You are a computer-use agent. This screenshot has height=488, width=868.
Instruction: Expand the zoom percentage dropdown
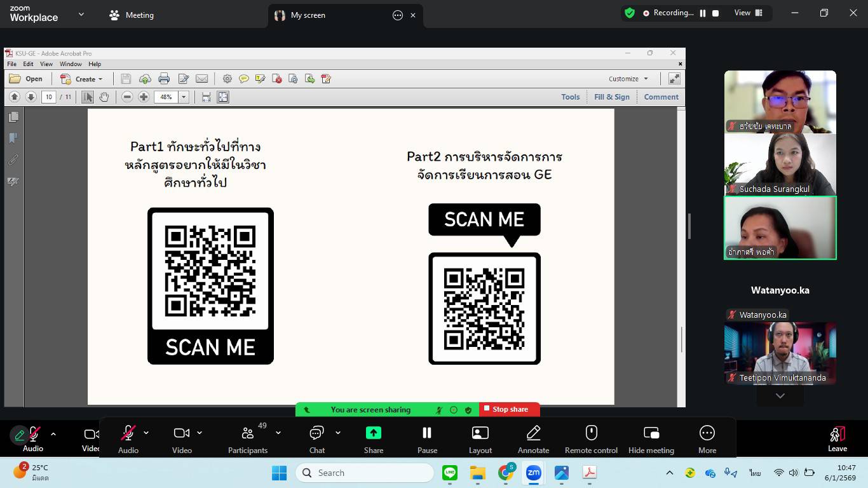(184, 97)
